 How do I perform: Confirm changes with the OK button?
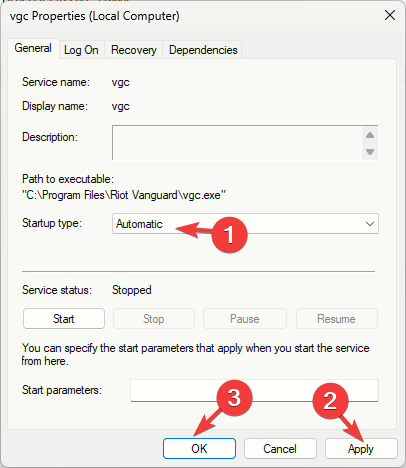(x=199, y=449)
